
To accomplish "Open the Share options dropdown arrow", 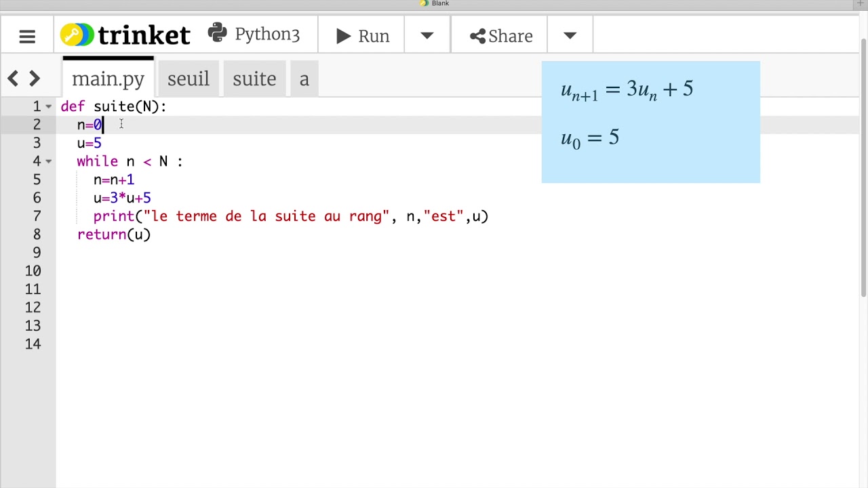I will (570, 36).
